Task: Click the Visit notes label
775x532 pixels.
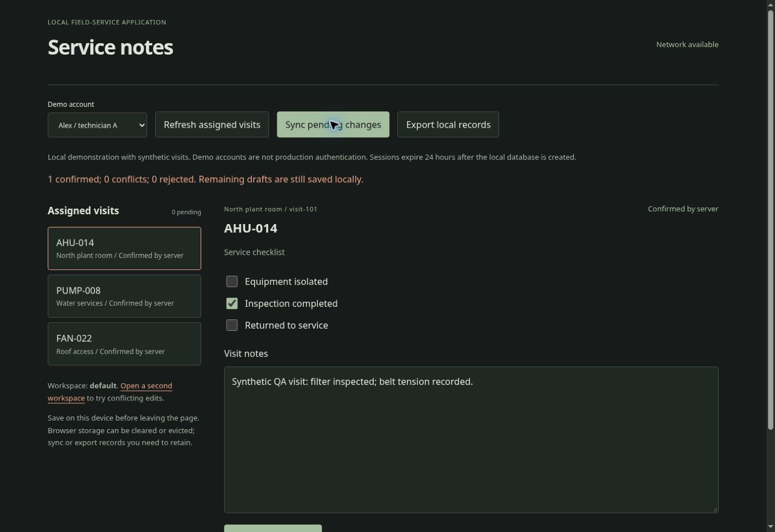Action: click(246, 353)
